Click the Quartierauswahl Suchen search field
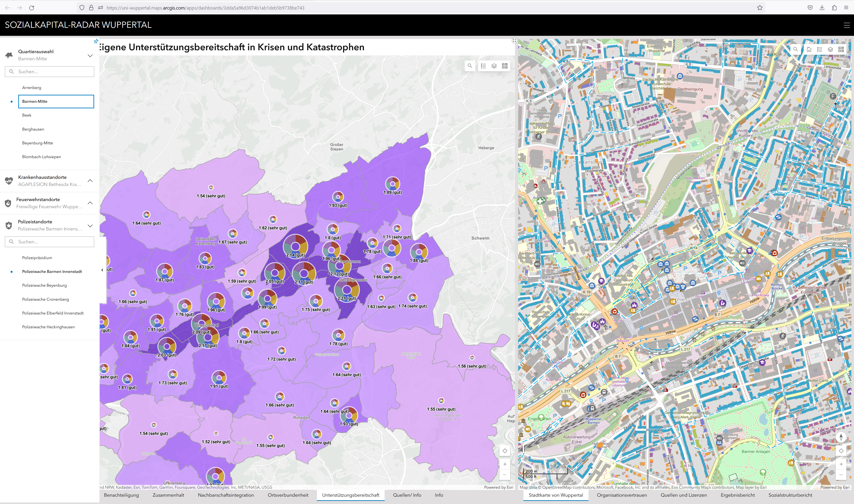Screen dimensions: 854x504 pos(50,72)
